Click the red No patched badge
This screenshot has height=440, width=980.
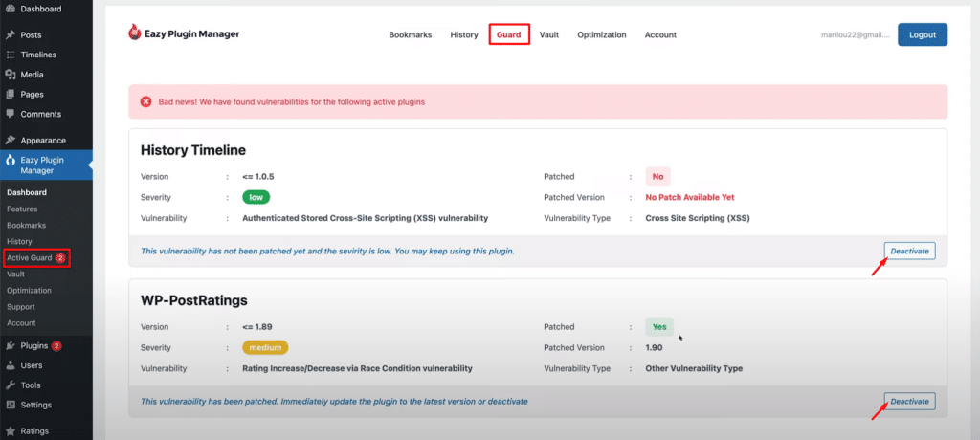pos(657,177)
